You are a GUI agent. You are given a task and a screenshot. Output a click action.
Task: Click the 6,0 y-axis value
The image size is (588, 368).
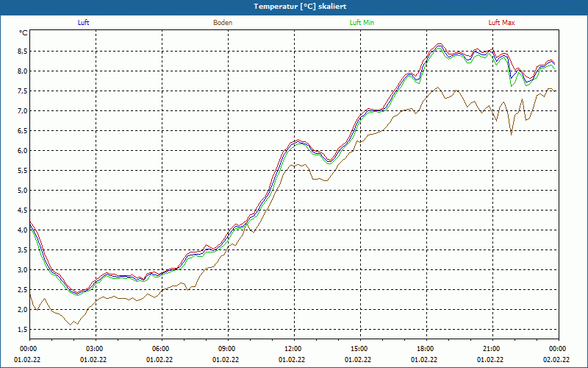(22, 151)
